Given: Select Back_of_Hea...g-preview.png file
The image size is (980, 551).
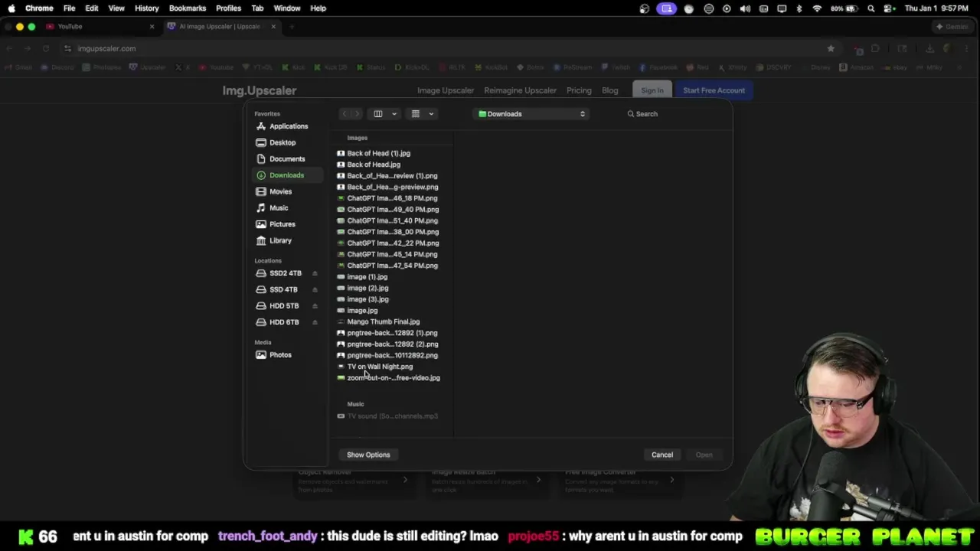Looking at the screenshot, I should click(x=393, y=187).
